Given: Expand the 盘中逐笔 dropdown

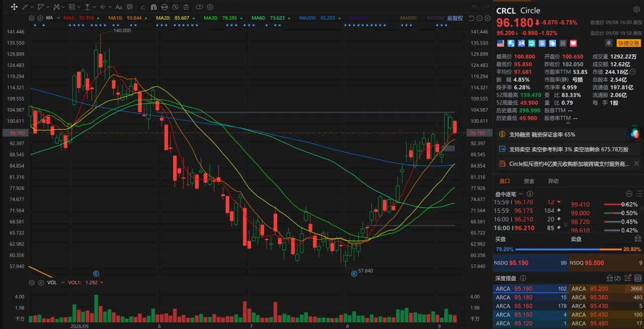Looking at the screenshot, I should (x=520, y=194).
